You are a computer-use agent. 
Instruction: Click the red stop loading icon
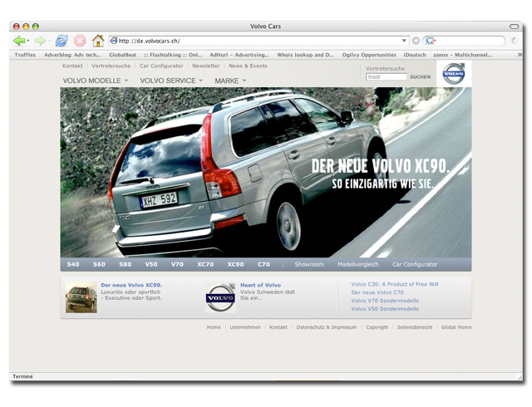[80, 41]
